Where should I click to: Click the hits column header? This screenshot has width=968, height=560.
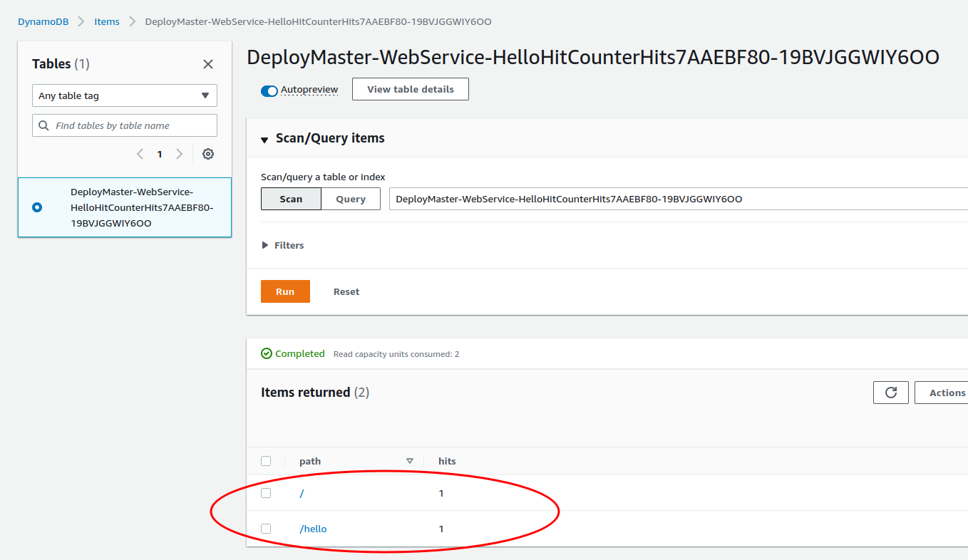click(x=447, y=461)
